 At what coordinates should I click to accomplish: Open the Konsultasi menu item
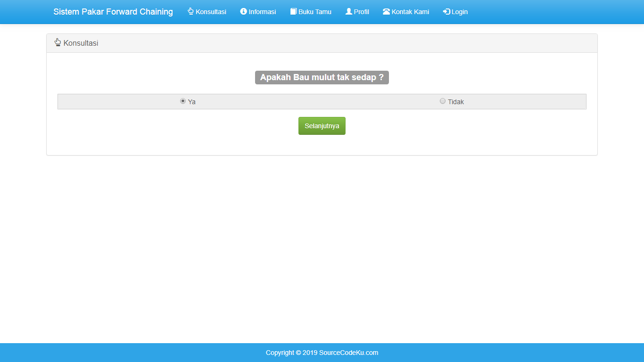(207, 12)
